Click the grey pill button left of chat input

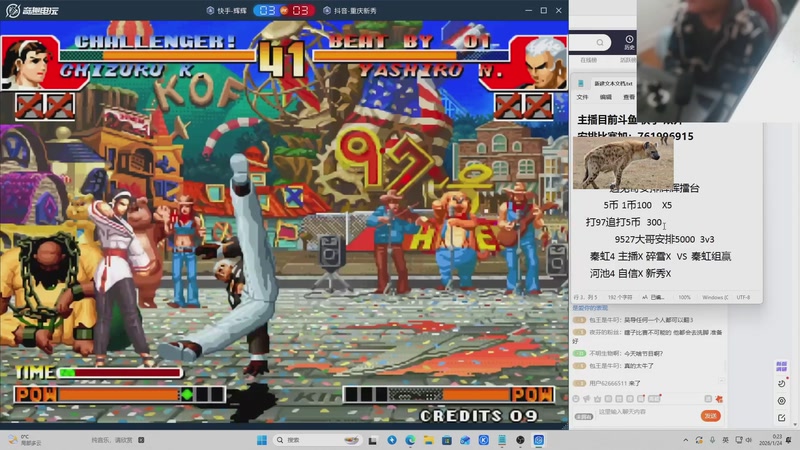tap(584, 417)
